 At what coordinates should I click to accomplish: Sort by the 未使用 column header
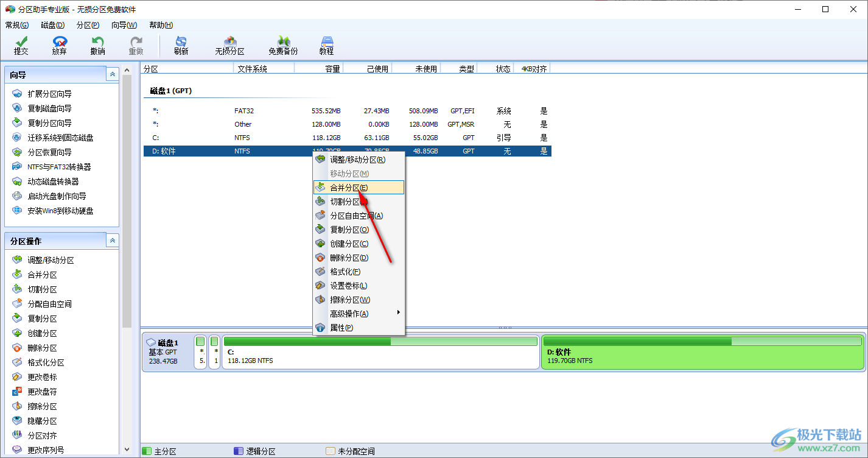click(x=416, y=69)
